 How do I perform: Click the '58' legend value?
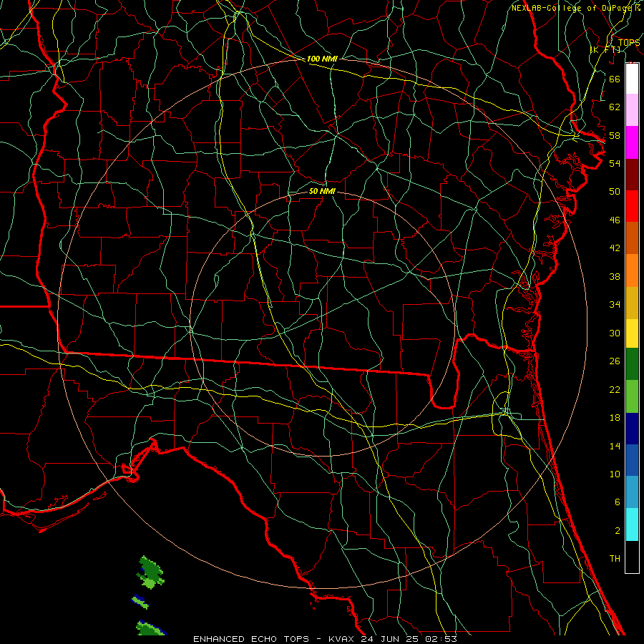coord(615,135)
